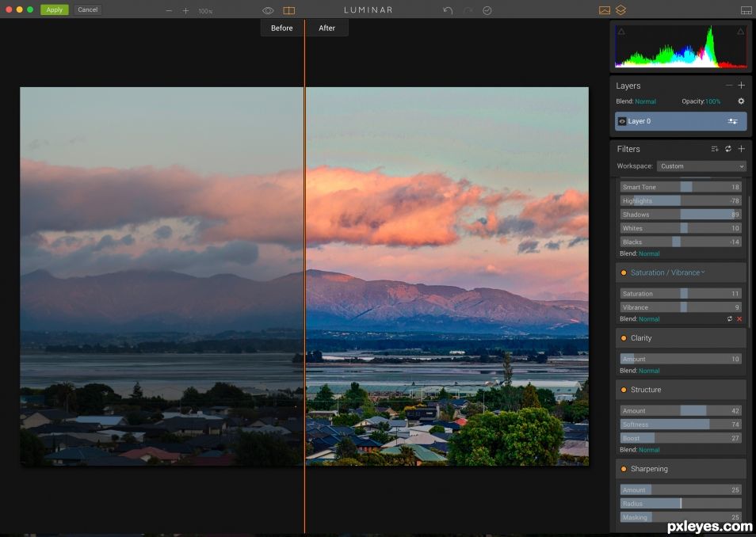Screen dimensions: 756x537
Task: Add a filter with the plus icon
Action: (742, 149)
